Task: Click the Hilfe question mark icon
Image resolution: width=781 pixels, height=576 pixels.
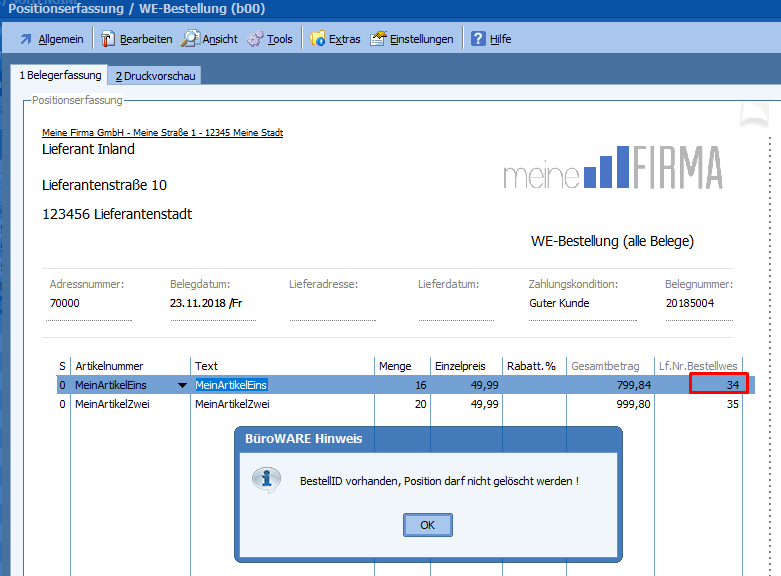Action: point(478,39)
